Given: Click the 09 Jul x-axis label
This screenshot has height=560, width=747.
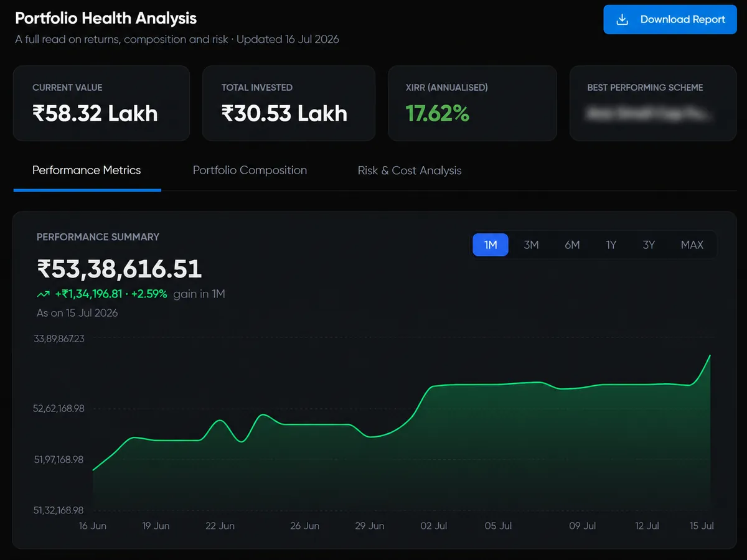Looking at the screenshot, I should 583,526.
